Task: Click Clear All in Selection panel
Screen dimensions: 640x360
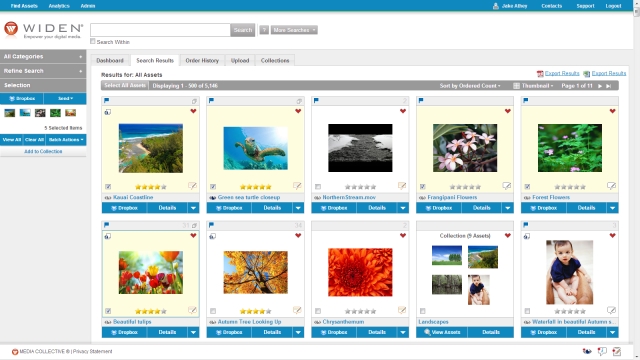Action: point(34,140)
